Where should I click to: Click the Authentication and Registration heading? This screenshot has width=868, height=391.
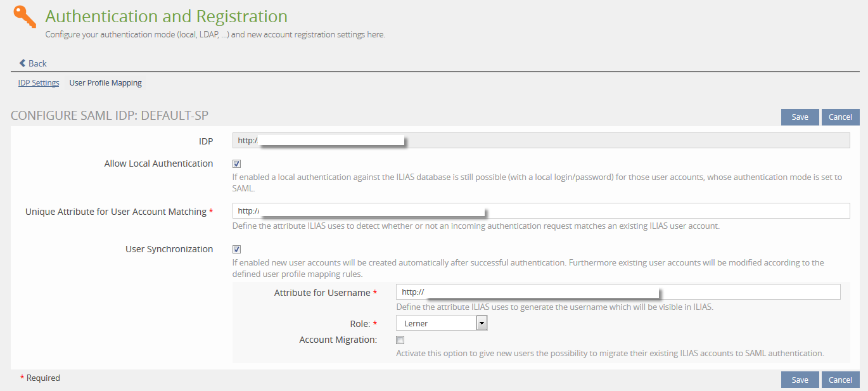pos(166,16)
